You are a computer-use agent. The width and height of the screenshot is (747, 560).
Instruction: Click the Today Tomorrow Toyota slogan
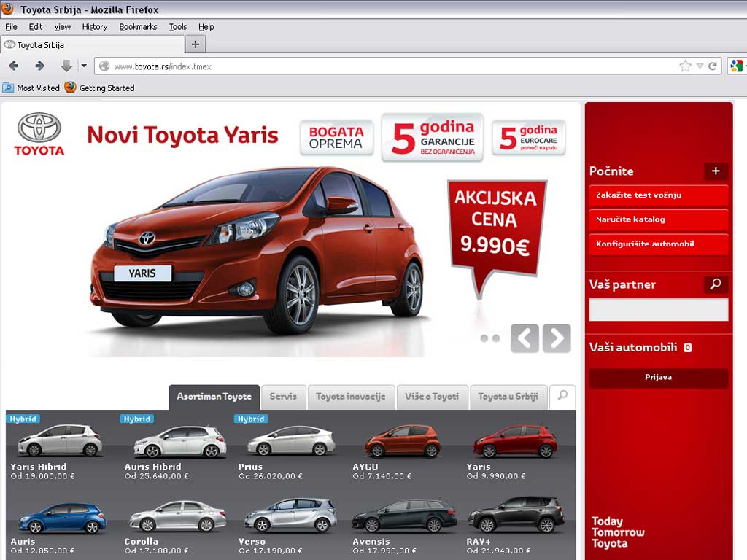618,532
